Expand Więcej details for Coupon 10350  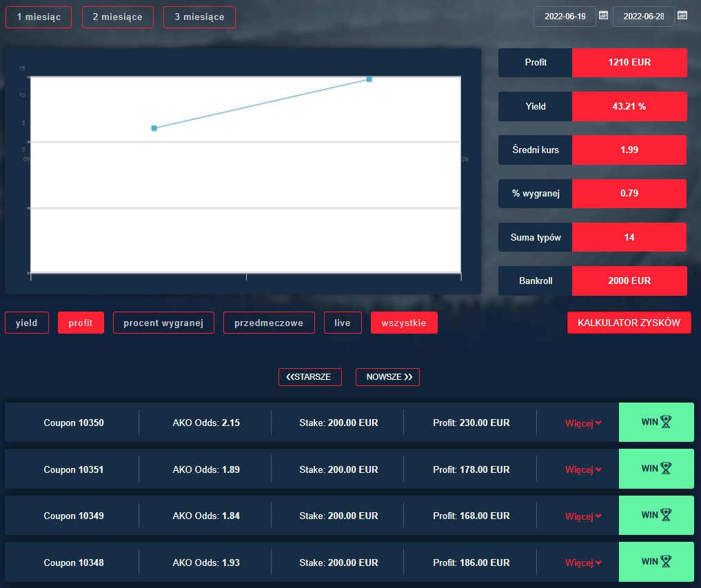[x=583, y=423]
